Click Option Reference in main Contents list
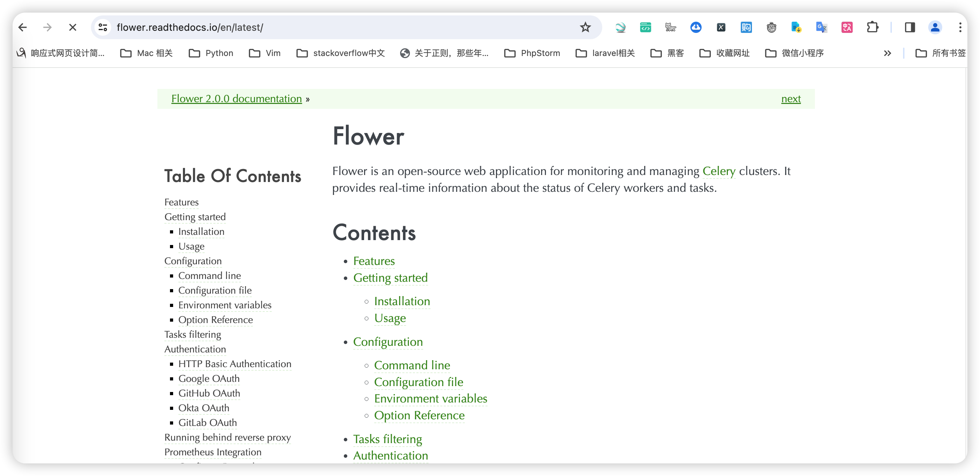This screenshot has height=476, width=980. pos(419,415)
